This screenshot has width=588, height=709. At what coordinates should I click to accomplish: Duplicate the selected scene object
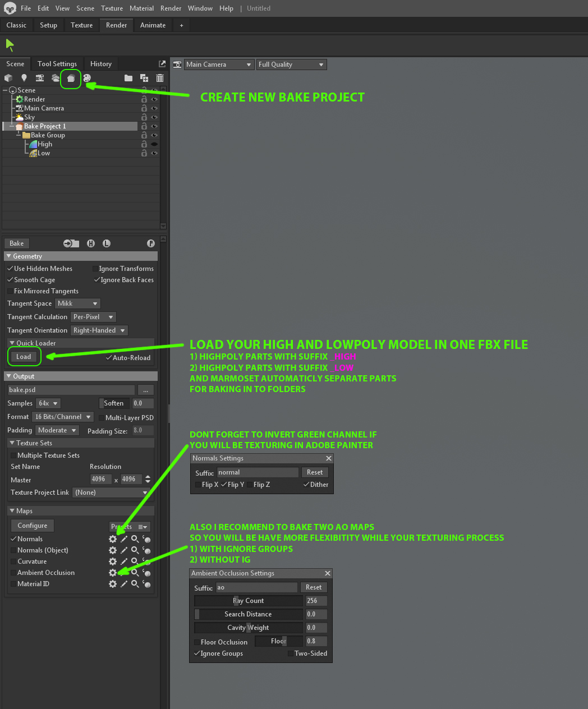point(144,78)
